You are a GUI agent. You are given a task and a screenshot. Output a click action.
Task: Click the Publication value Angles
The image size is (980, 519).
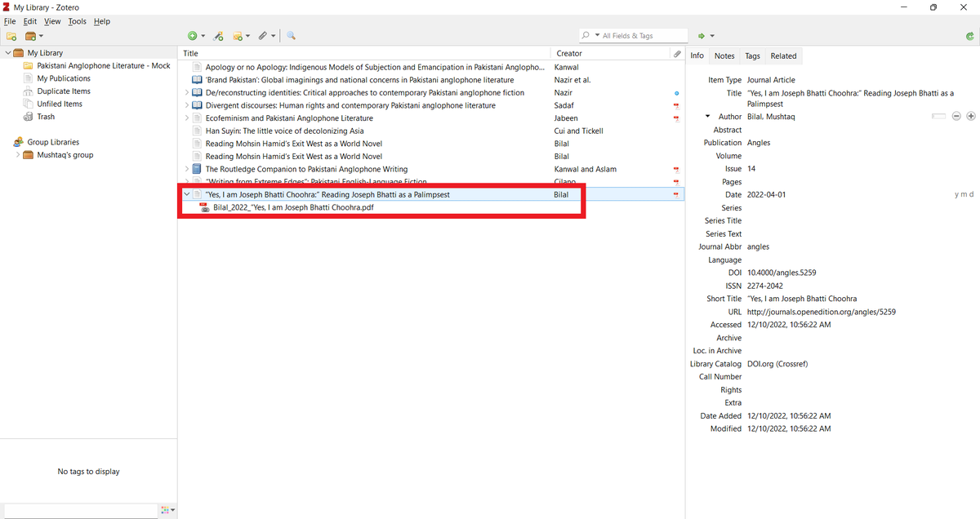click(759, 142)
